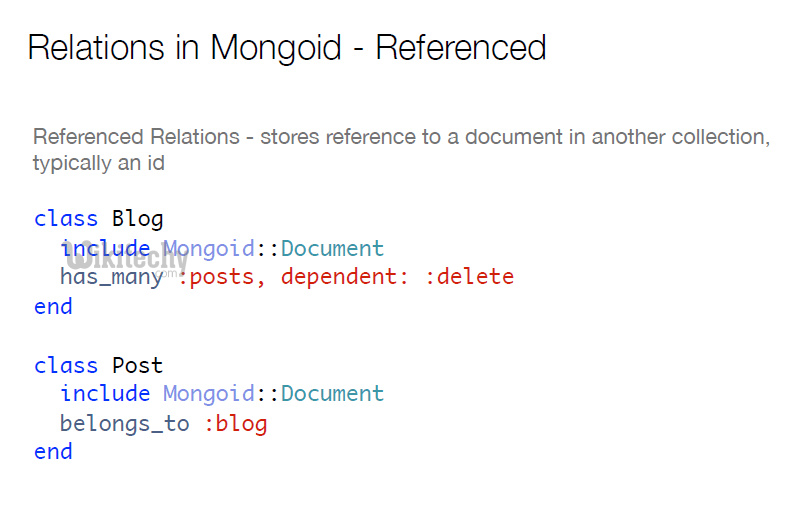
Task: Click the Wikitechy watermark logo
Action: 125,260
